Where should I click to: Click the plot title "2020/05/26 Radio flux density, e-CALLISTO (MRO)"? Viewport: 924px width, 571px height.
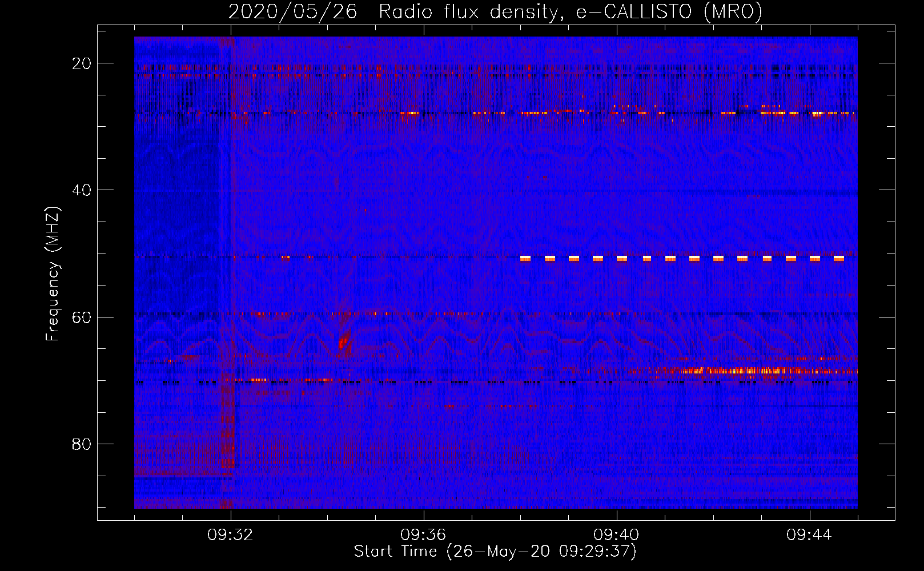click(x=495, y=11)
